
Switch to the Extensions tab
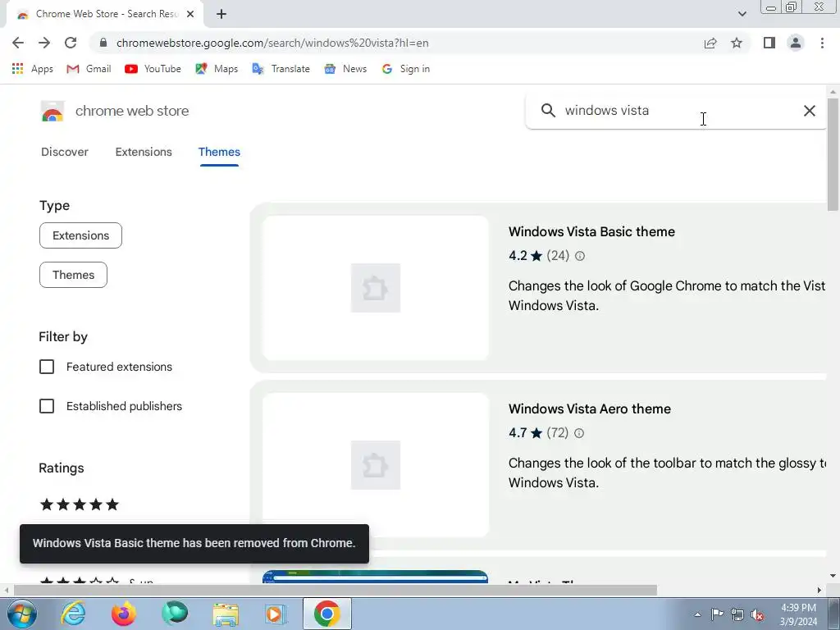click(144, 152)
